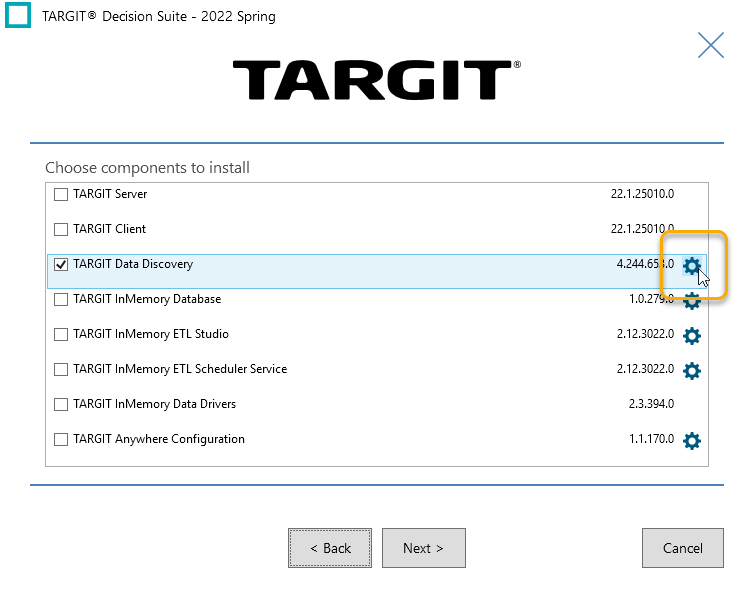Select the TARGIT Data Discovery label
The image size is (754, 598).
(x=133, y=264)
